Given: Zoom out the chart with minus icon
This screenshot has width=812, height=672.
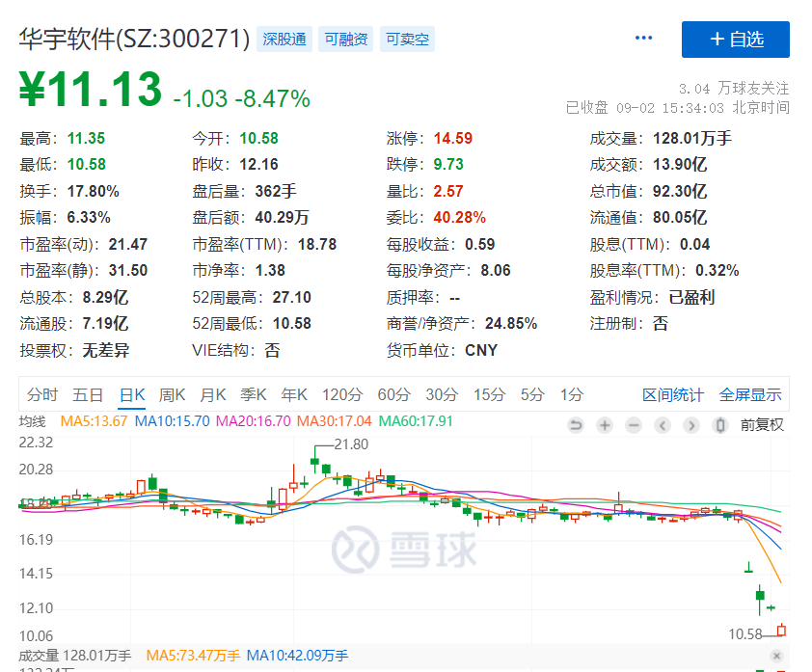Looking at the screenshot, I should 634,425.
